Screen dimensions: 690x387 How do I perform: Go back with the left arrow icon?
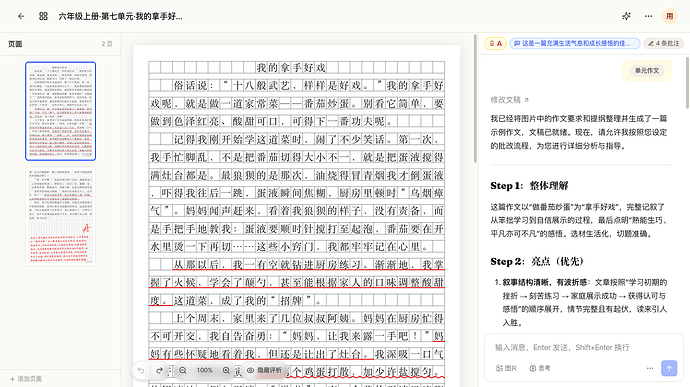click(x=21, y=16)
